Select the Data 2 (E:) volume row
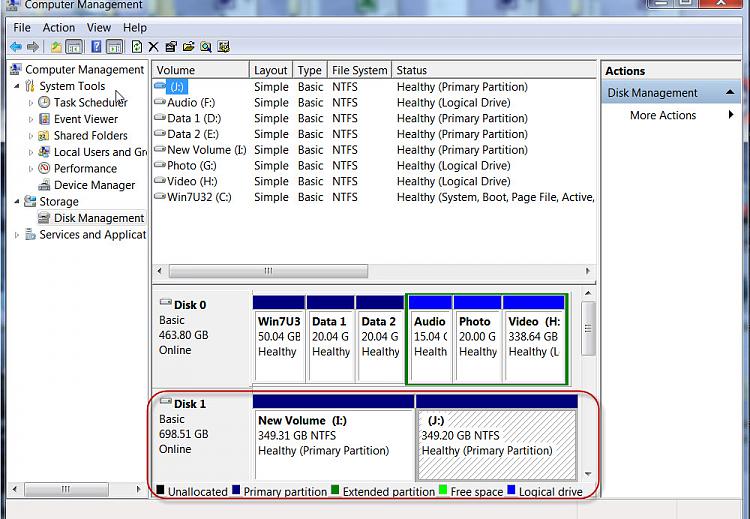Viewport: 750px width, 519px height. pyautogui.click(x=374, y=134)
